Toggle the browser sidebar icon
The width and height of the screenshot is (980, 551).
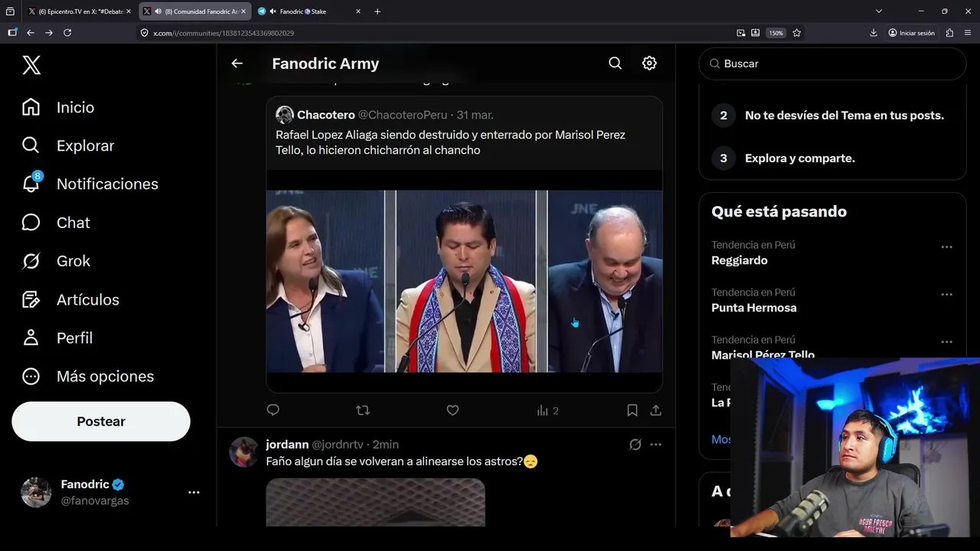coord(11,33)
